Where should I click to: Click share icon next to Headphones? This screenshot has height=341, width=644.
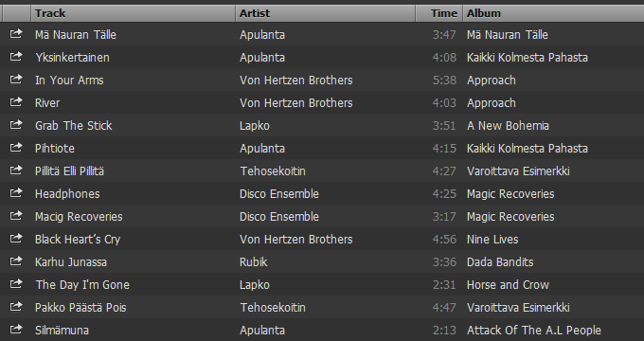click(x=15, y=192)
